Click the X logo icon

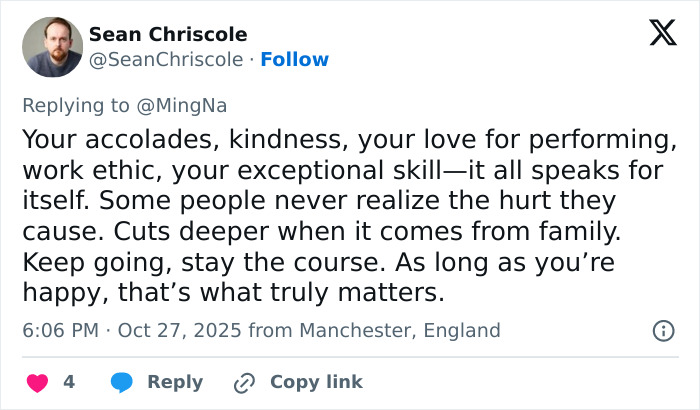pos(662,34)
